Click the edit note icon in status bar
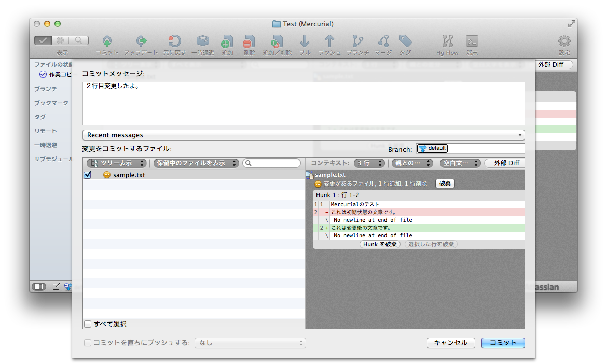The height and width of the screenshot is (364, 607). (x=56, y=286)
